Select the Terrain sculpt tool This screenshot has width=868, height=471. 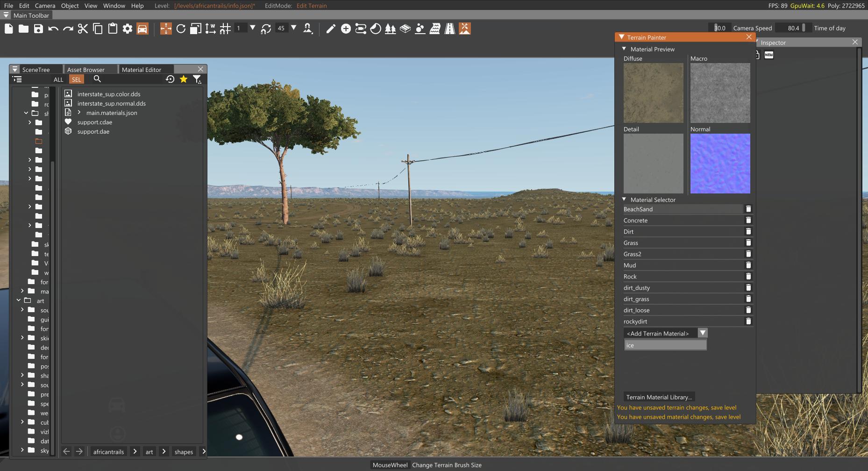point(420,29)
